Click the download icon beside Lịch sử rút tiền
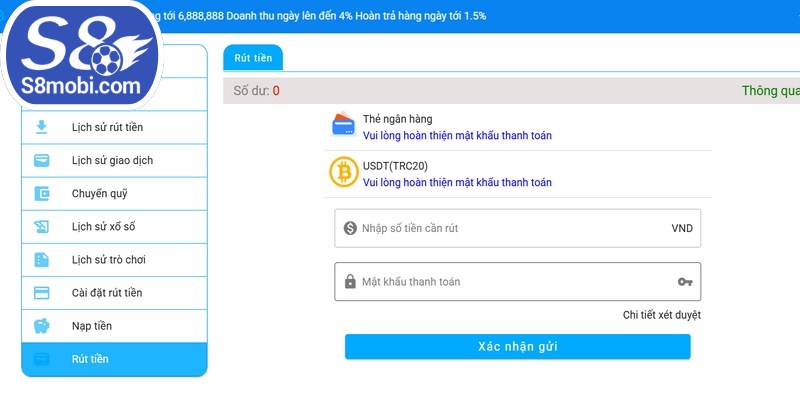The width and height of the screenshot is (800, 400). 42,127
